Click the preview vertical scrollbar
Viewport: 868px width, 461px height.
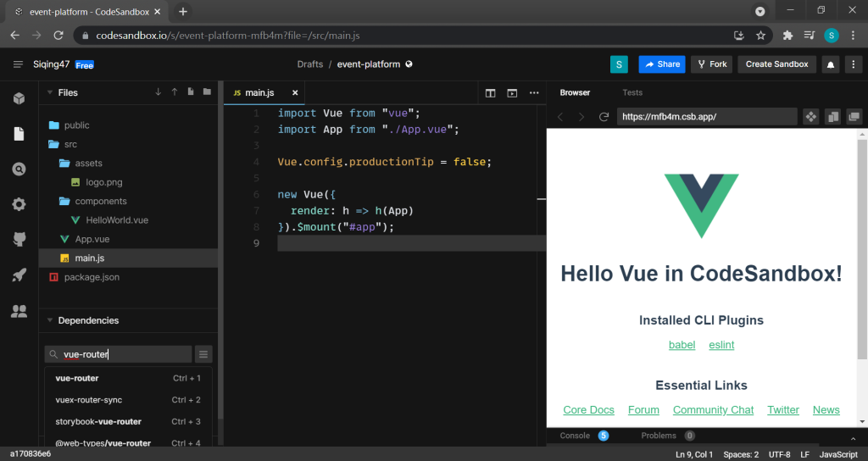862,249
